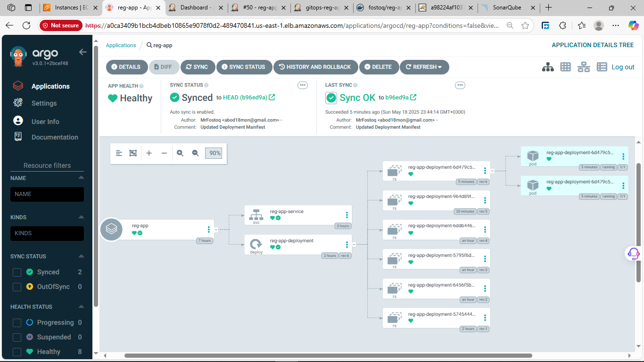Screen dimensions: 644x362
Task: Open replicaset 6ddb446 kebab menu
Action: (485, 230)
